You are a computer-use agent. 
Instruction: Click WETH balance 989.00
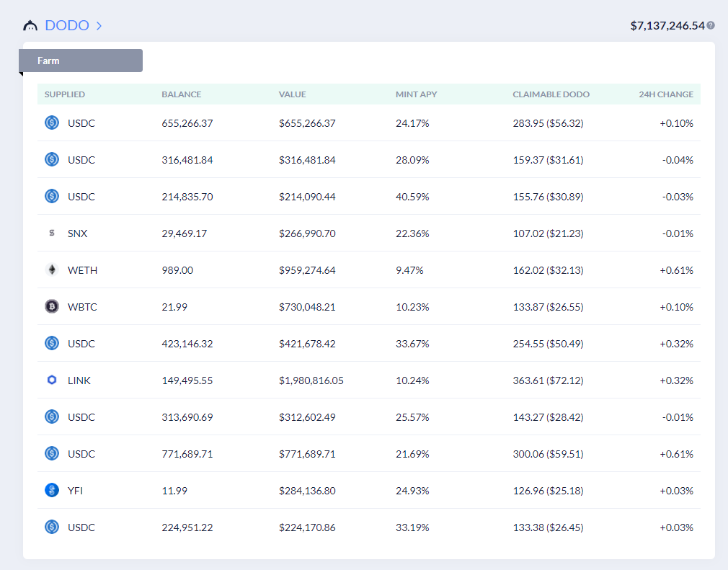(177, 270)
